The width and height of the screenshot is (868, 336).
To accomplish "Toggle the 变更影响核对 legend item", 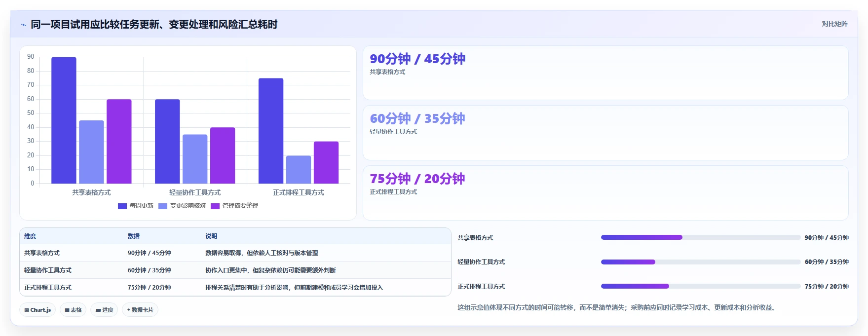I will (182, 206).
